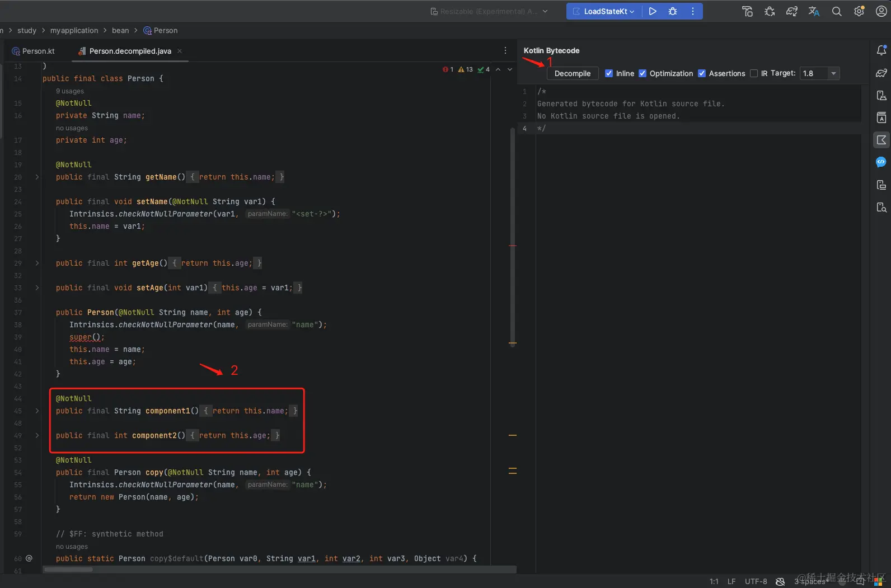Expand folded getName() method

(x=37, y=177)
